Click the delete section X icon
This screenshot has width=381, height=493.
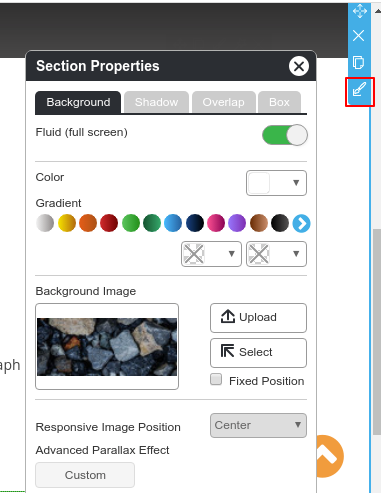(x=359, y=35)
